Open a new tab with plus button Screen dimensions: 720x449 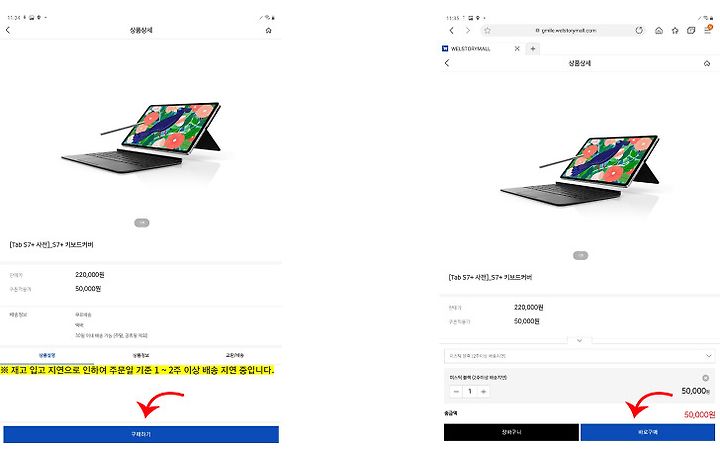click(x=533, y=48)
